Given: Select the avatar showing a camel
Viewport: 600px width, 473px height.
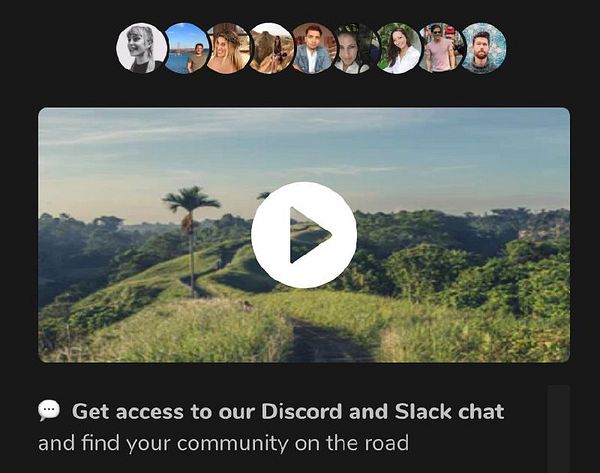Looking at the screenshot, I should [272, 48].
